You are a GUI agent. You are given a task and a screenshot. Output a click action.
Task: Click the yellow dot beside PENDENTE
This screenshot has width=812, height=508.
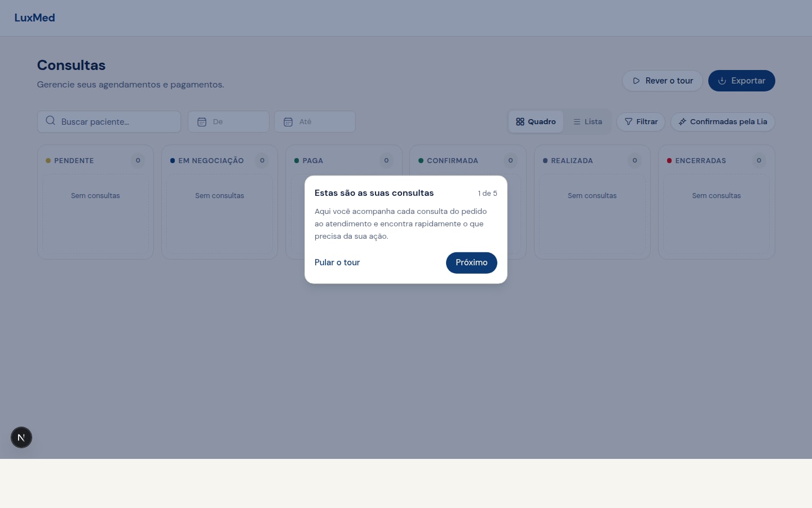48,161
